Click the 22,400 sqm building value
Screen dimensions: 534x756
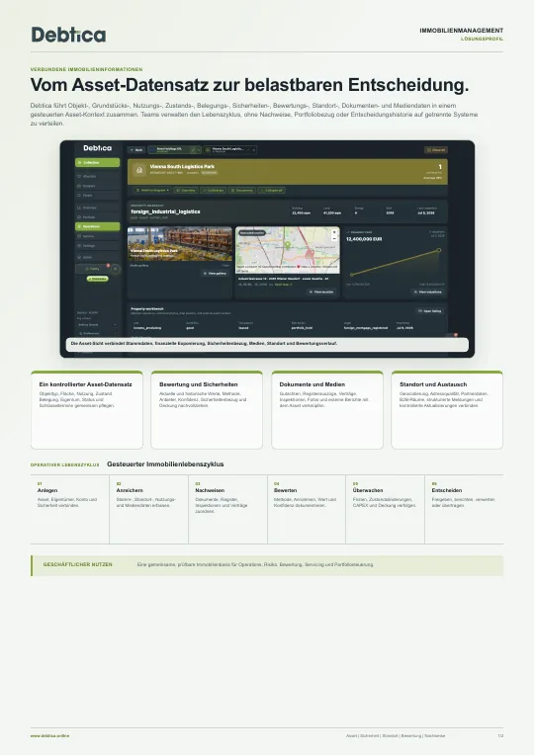(x=302, y=212)
